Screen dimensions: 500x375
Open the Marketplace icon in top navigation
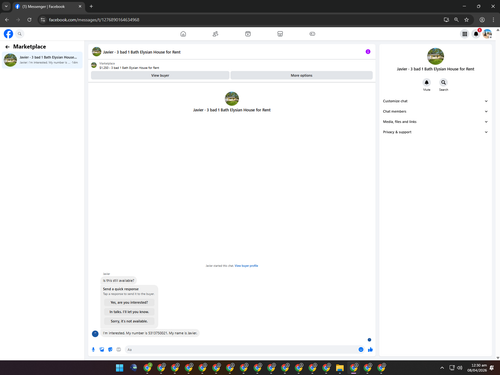pyautogui.click(x=280, y=34)
